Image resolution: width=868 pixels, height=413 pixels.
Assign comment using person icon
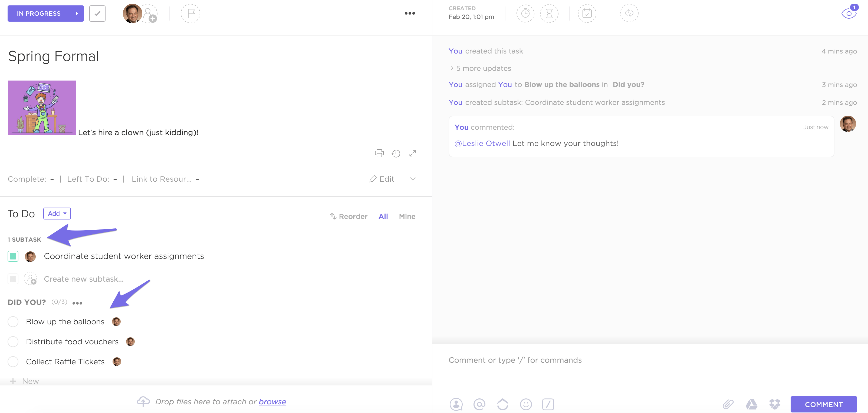click(456, 404)
